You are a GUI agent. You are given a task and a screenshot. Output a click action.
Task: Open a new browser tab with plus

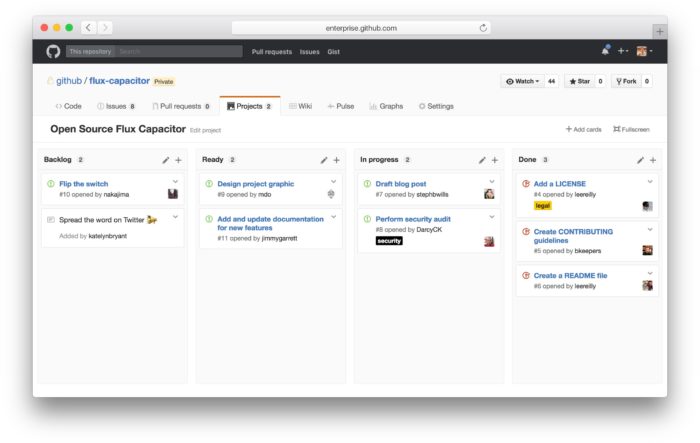coord(660,31)
